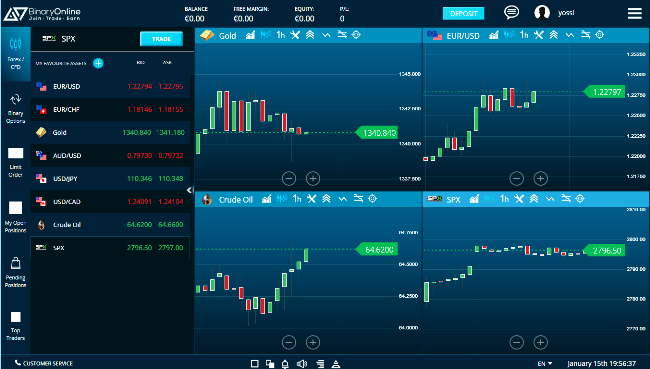Screen dimensions: 650x369
Task: Open Binary Options section in sidebar
Action: (15, 109)
